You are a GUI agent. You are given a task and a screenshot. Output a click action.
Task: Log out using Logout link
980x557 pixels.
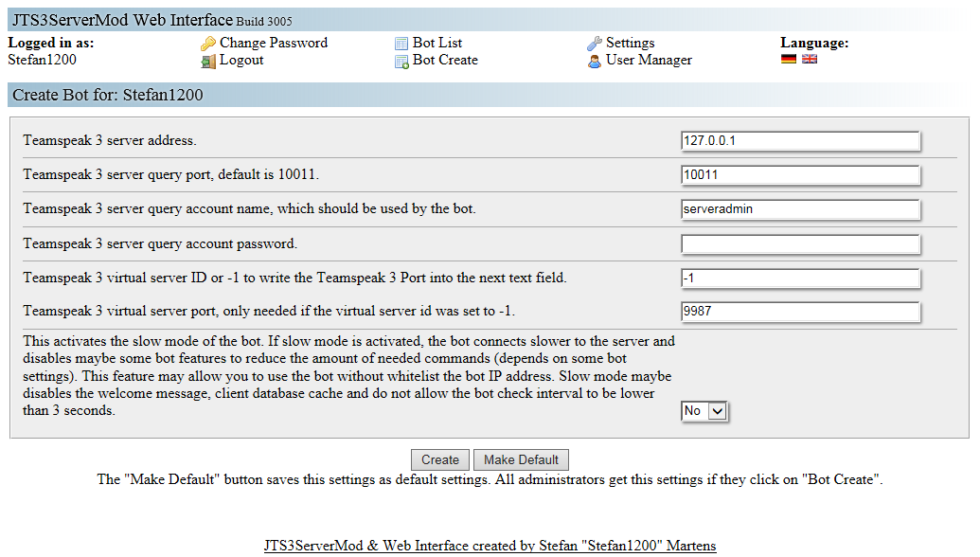click(241, 60)
